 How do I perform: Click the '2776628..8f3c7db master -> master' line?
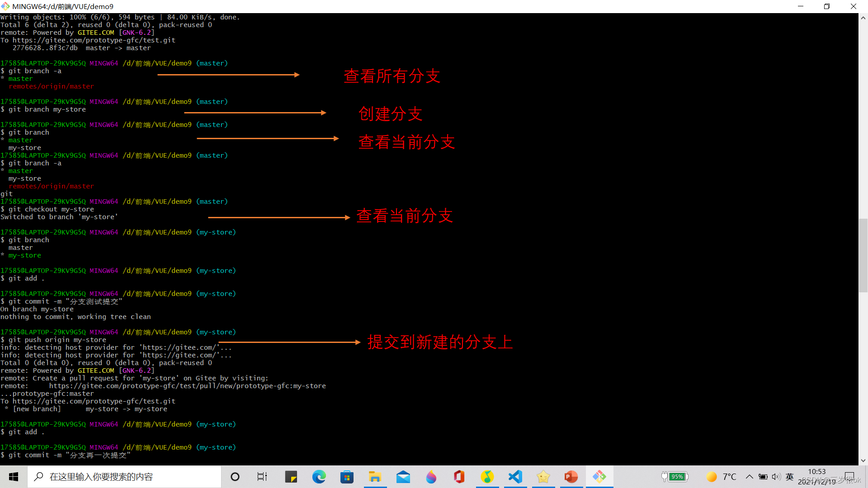[x=82, y=48]
